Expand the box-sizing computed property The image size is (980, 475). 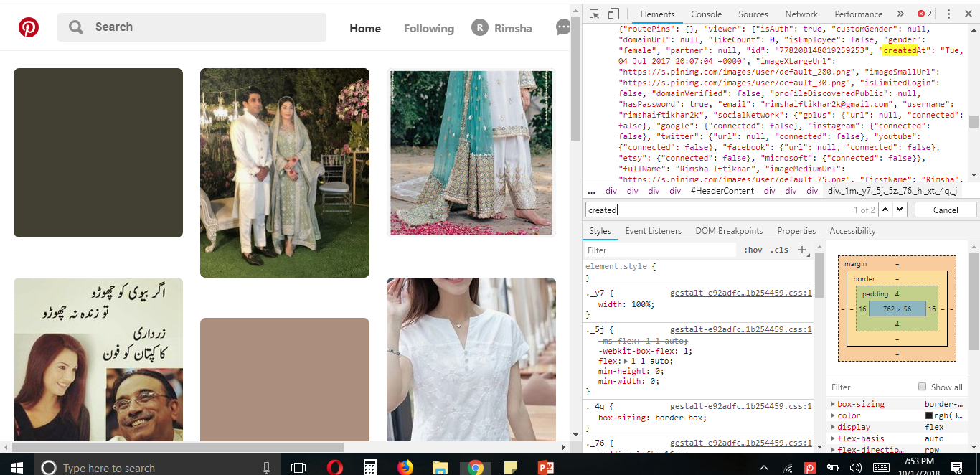tap(833, 404)
